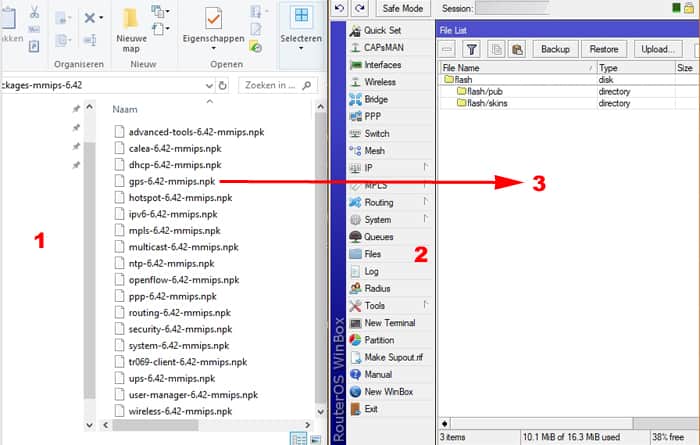Image resolution: width=700 pixels, height=445 pixels.
Task: Select ipv6-6.42-mmips.npk file
Action: pos(166,214)
